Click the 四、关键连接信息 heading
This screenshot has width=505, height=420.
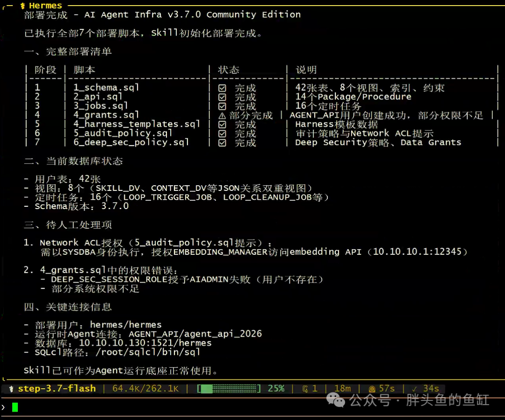(x=68, y=307)
